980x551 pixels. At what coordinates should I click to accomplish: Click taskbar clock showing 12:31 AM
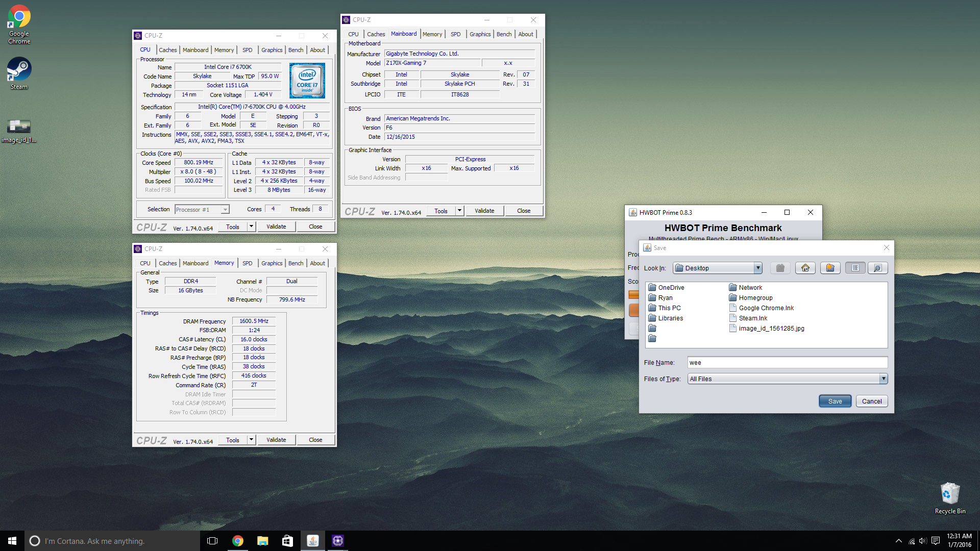(959, 541)
